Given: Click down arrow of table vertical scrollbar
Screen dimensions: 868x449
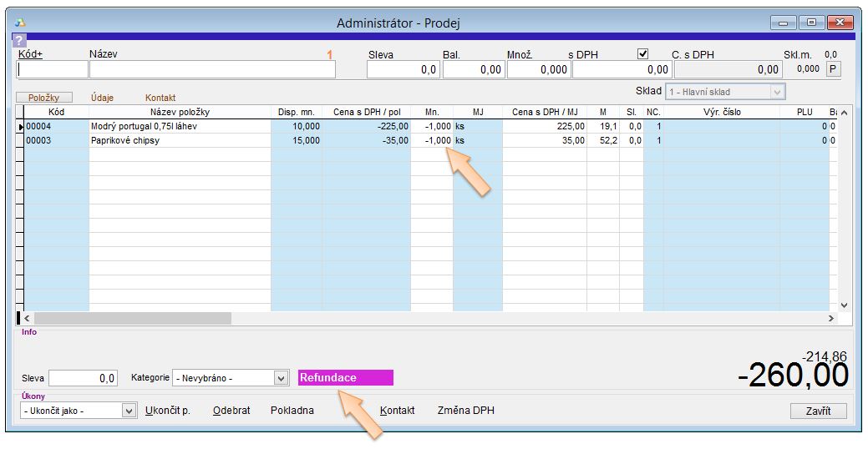Looking at the screenshot, I should tap(843, 305).
